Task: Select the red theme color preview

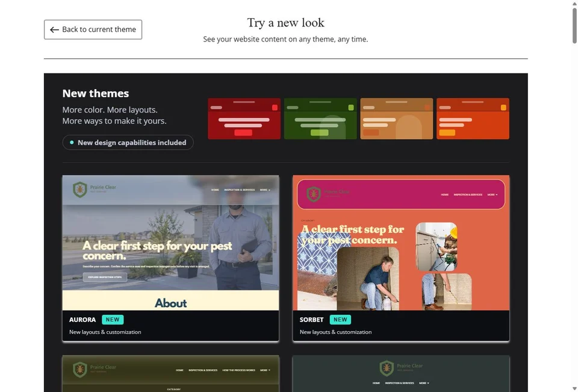Action: click(244, 119)
